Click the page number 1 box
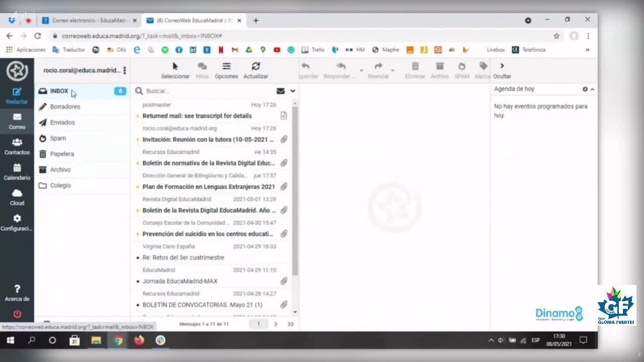 [x=259, y=324]
